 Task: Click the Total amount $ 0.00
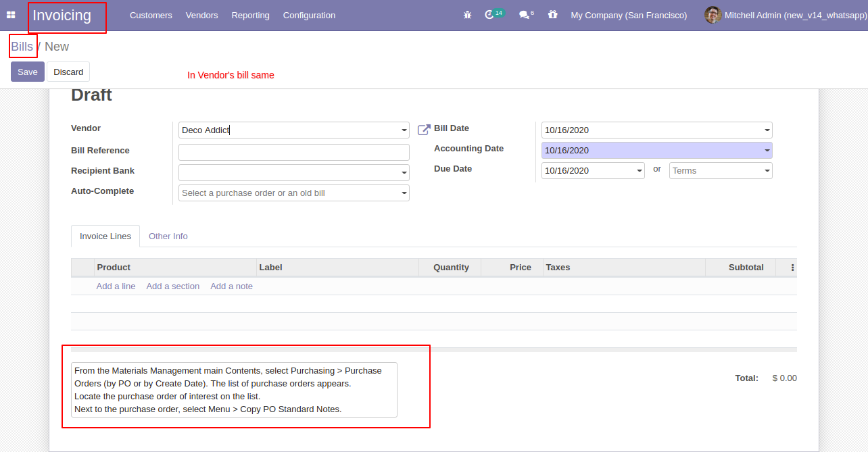pyautogui.click(x=784, y=378)
